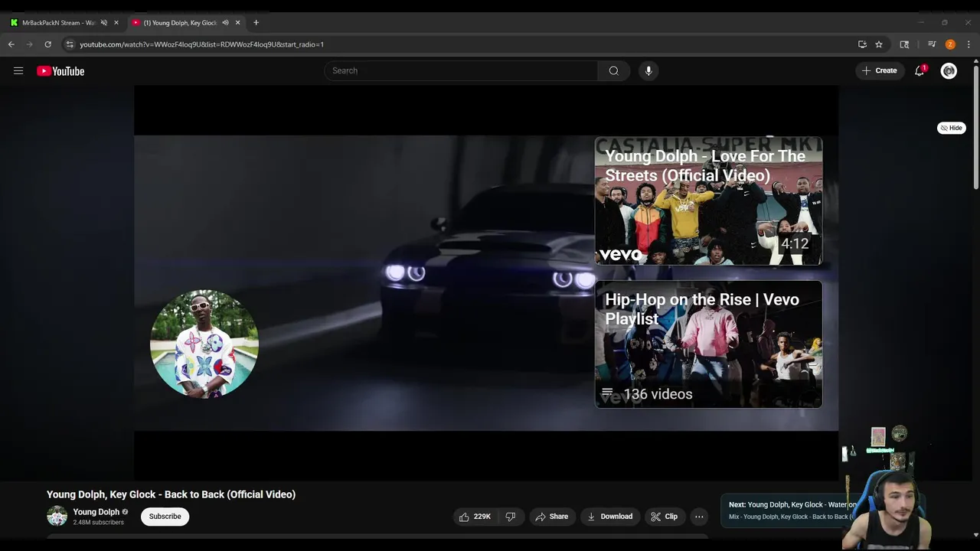
Task: Open the YouTube account avatar menu
Action: 949,70
